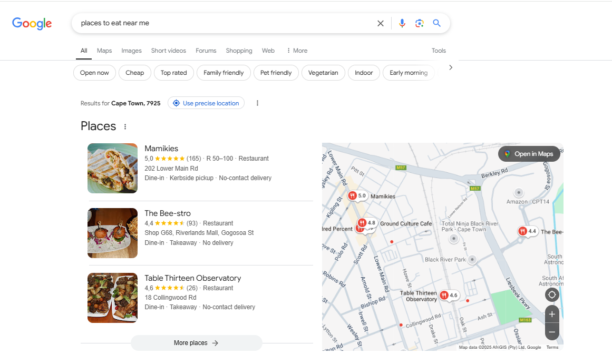Expand the More search tabs menu
This screenshot has width=612, height=364.
297,51
